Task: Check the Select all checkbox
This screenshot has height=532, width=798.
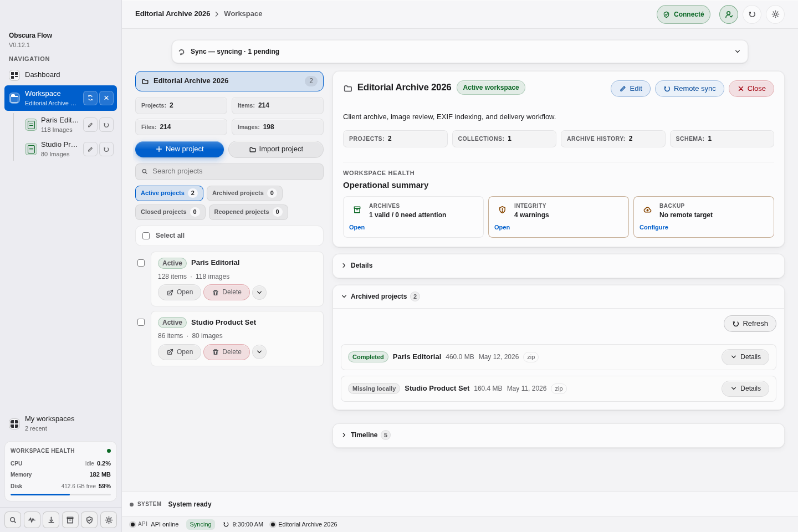Action: click(x=146, y=236)
